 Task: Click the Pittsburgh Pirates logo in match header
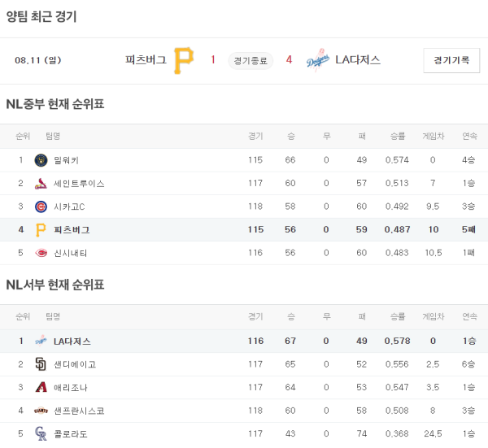point(184,60)
